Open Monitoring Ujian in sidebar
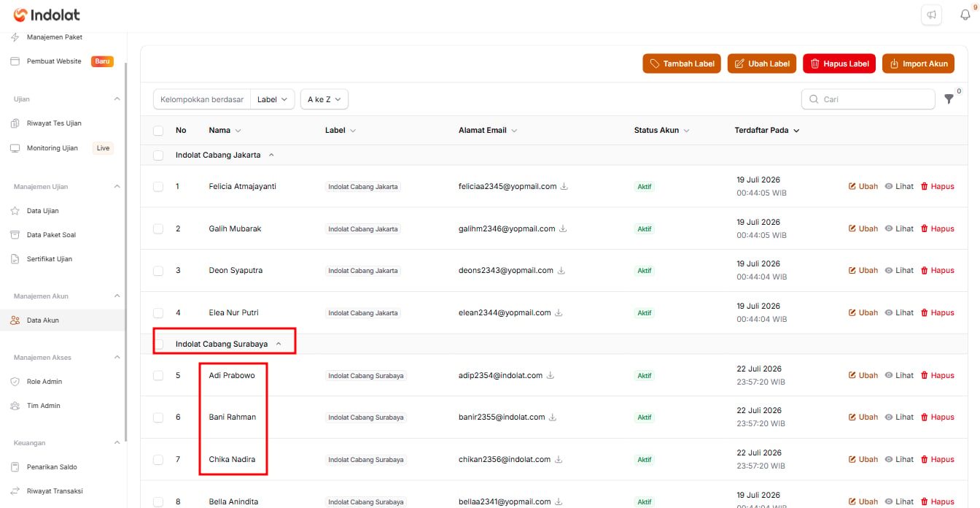The image size is (980, 508). (x=52, y=148)
